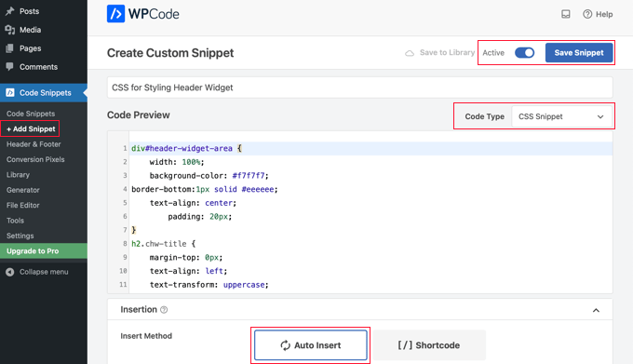
Task: Click line number 7 in gutter
Action: (x=125, y=230)
